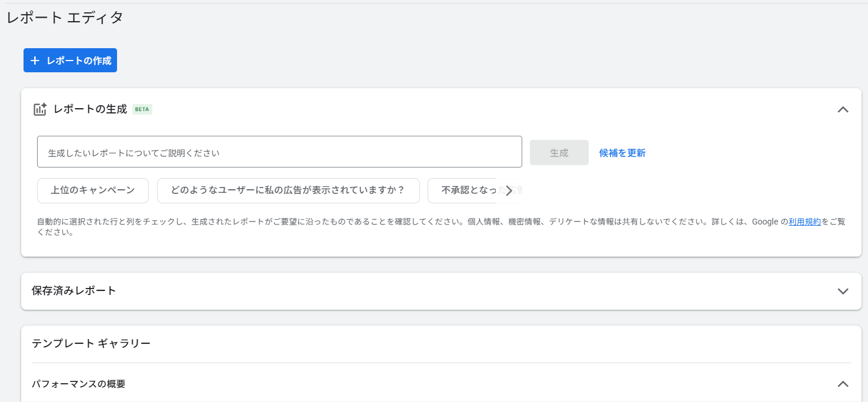
Task: Expand the 保存済みレポート section
Action: pyautogui.click(x=843, y=291)
